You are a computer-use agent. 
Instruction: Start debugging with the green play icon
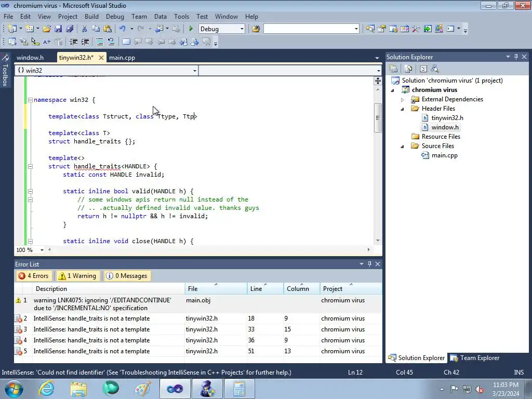191,29
